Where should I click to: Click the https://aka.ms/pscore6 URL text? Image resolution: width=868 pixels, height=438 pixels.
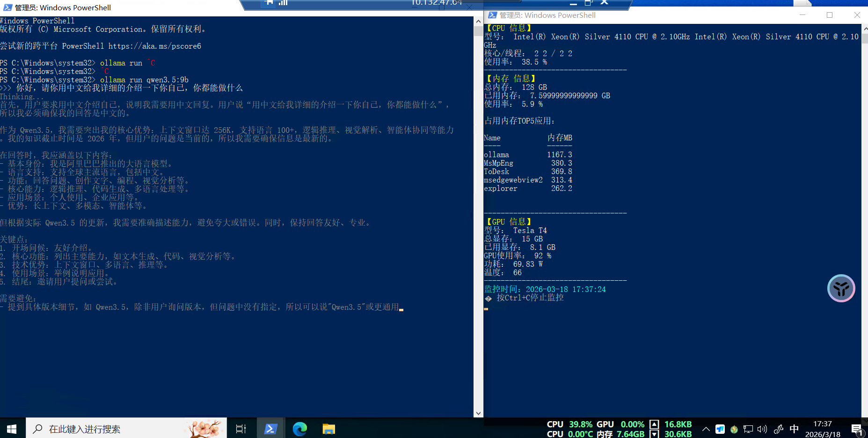coord(155,46)
